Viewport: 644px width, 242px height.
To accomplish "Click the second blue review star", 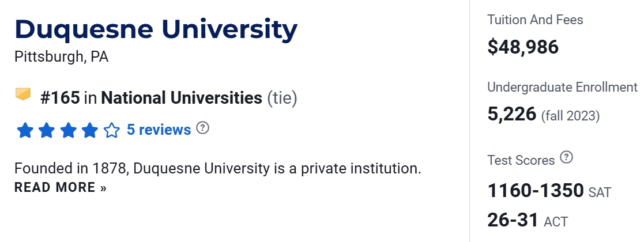I will tap(46, 131).
